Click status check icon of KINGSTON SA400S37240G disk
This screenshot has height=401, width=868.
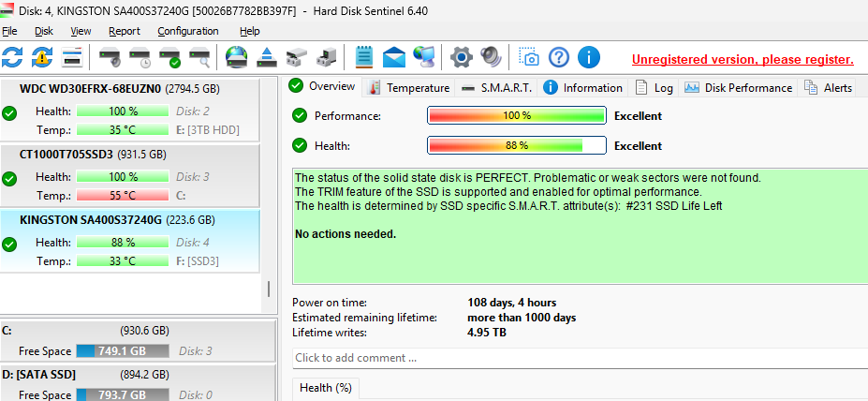(8, 245)
